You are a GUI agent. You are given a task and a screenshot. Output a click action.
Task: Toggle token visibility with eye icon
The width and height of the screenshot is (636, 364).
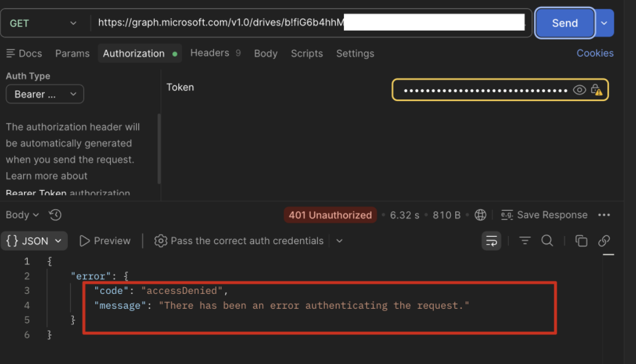[579, 90]
